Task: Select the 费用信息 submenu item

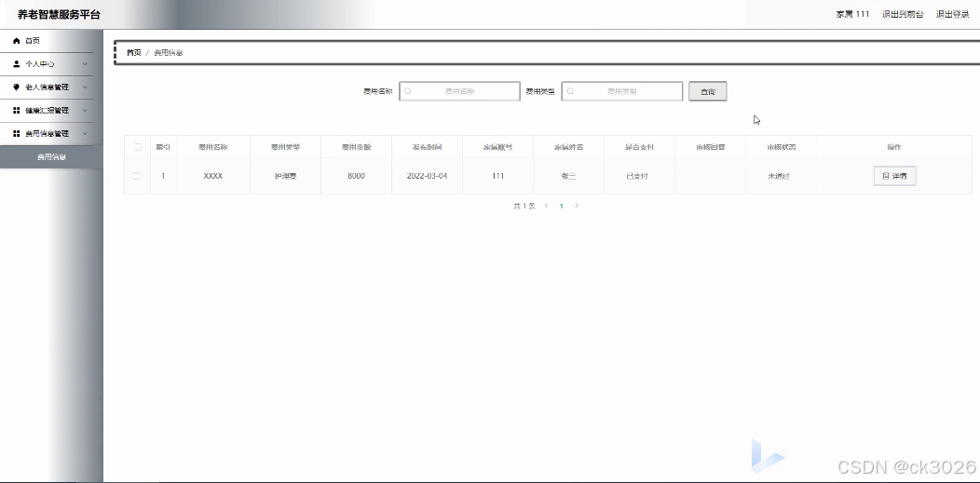Action: click(51, 157)
